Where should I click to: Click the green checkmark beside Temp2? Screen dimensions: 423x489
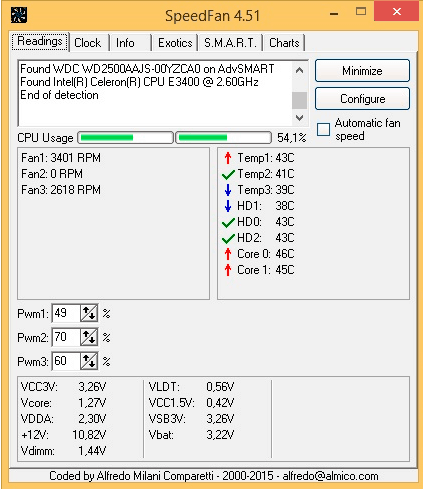[x=228, y=174]
